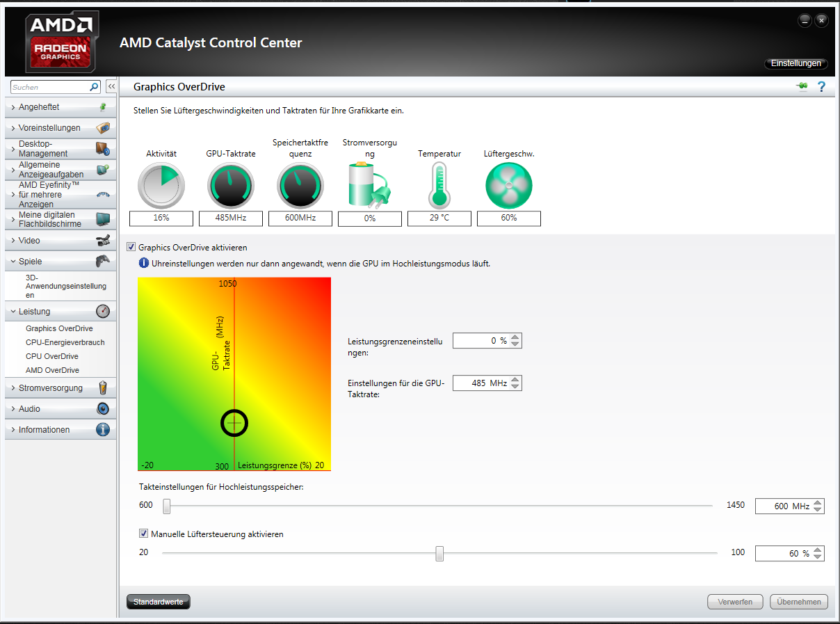Click the 29 °C temperature readout
Viewport: 840px width, 624px height.
(439, 218)
